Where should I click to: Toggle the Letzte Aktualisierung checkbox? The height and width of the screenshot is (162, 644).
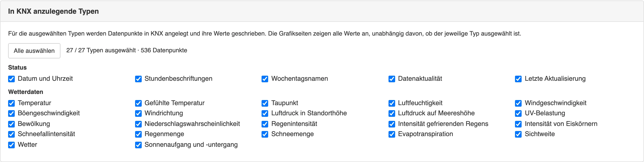pos(518,79)
